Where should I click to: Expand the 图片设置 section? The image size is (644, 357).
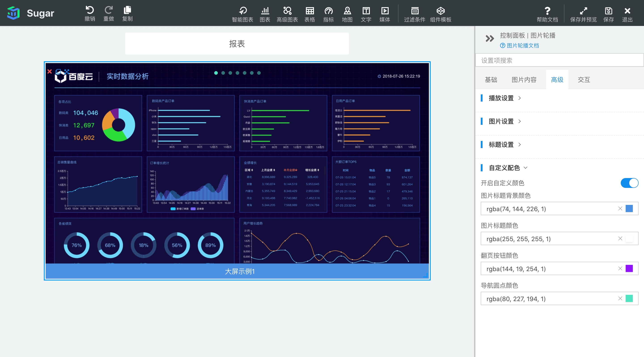[505, 121]
